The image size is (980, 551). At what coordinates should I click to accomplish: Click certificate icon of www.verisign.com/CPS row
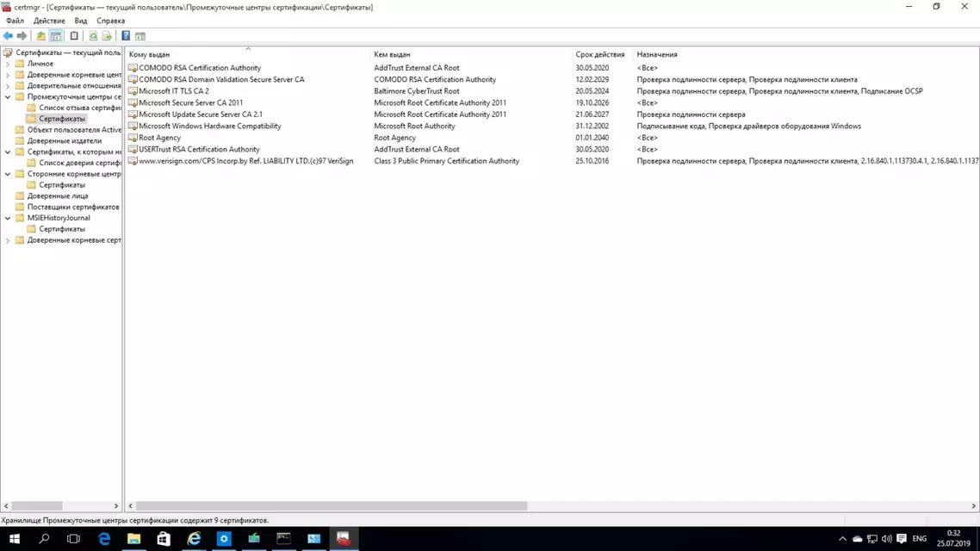[x=133, y=160]
